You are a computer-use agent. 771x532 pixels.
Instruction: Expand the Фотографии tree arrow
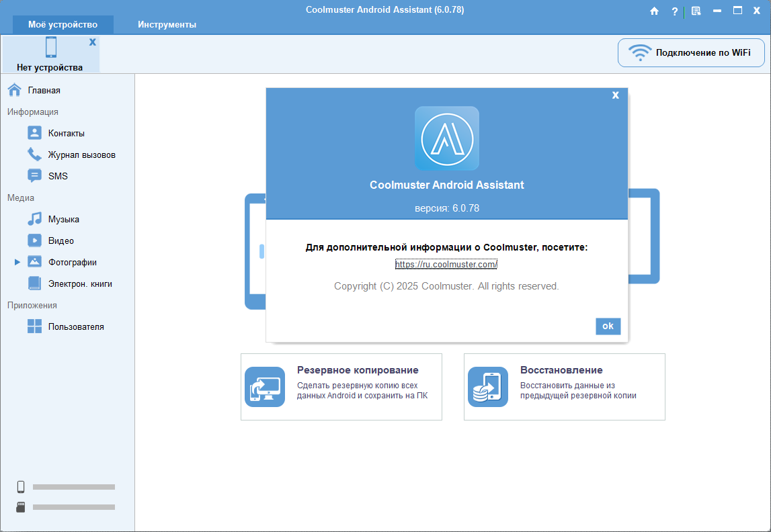pos(17,263)
